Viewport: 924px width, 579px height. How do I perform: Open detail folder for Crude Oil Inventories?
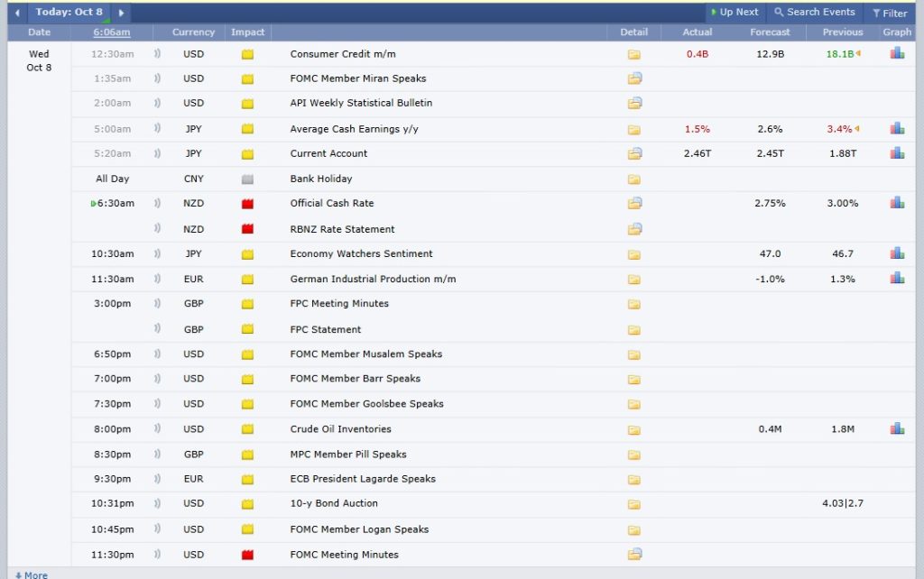633,429
